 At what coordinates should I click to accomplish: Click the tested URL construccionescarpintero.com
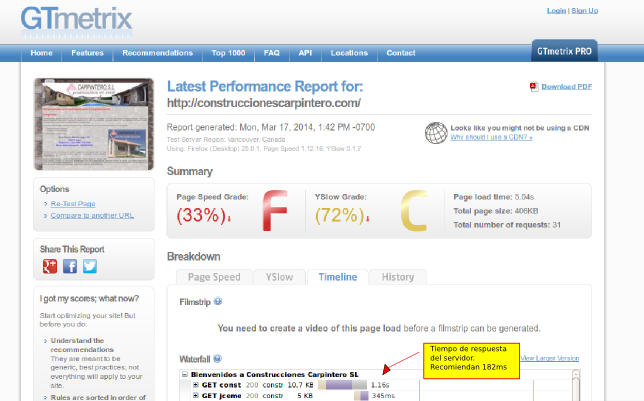point(264,103)
